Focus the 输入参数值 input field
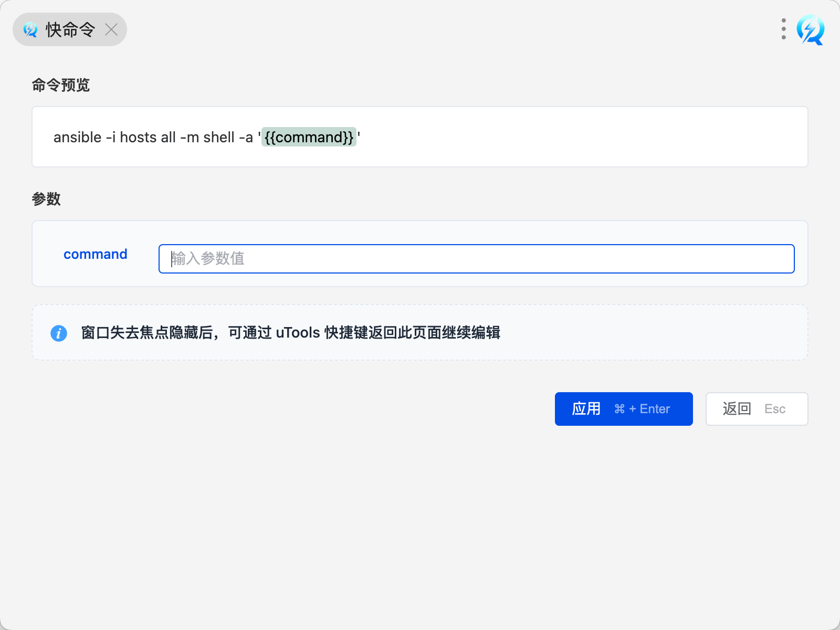 coord(476,259)
